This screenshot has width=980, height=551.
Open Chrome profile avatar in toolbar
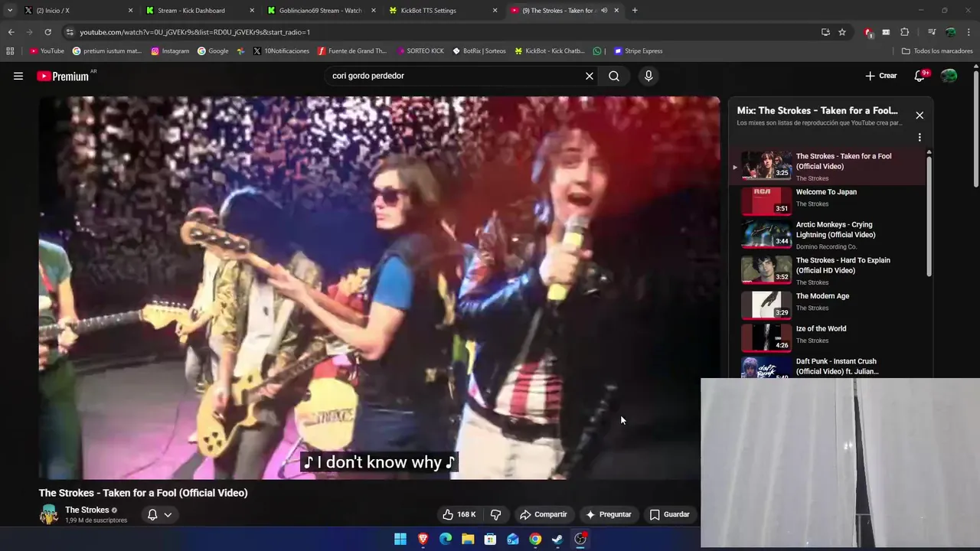(x=950, y=32)
